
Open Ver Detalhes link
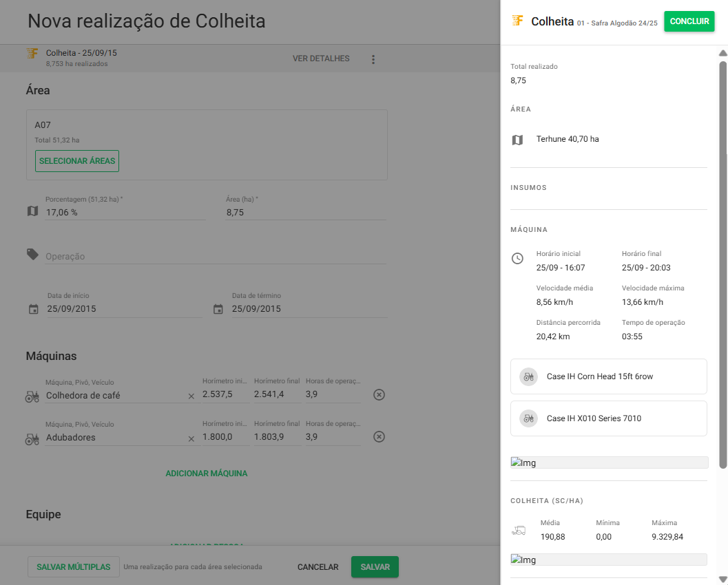(321, 58)
